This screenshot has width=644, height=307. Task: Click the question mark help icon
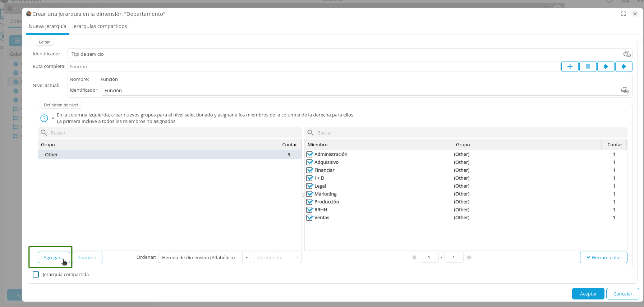(44, 118)
